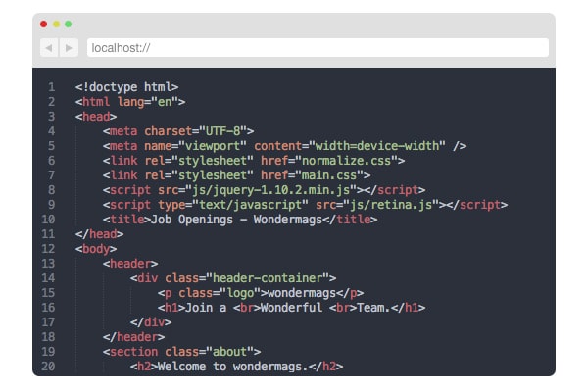
Task: Click line number 1 in the gutter
Action: (x=51, y=87)
